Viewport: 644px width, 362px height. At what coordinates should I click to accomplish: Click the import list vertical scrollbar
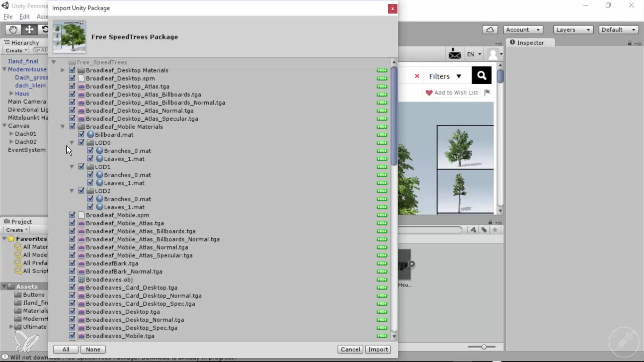tap(394, 116)
